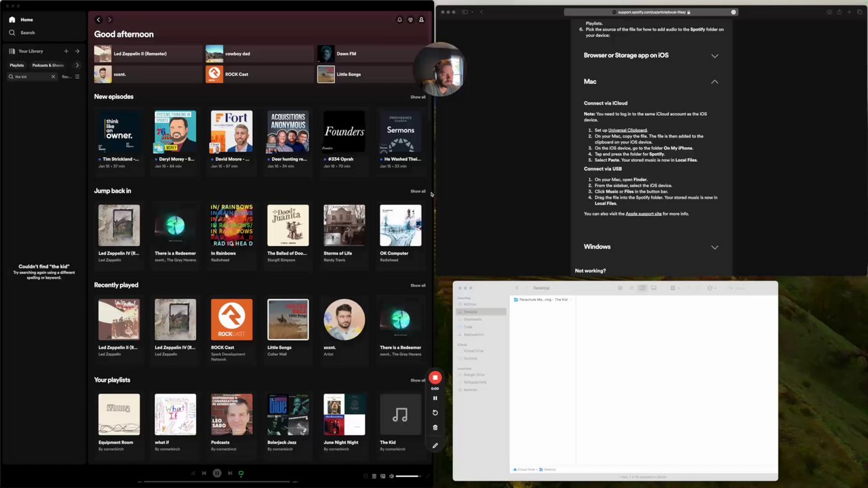Clear the library search text
The image size is (868, 488).
pyautogui.click(x=53, y=77)
